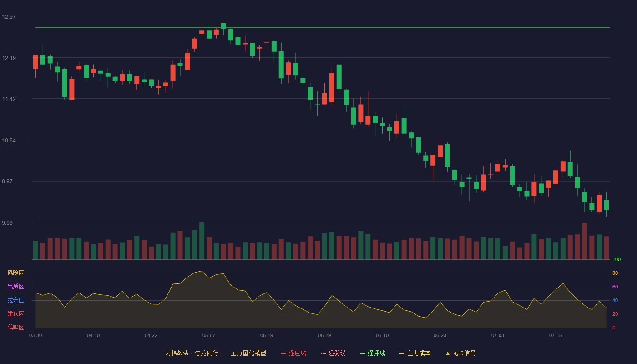
Task: Toggle the 强弱线 dashed legend icon
Action: coord(323,353)
